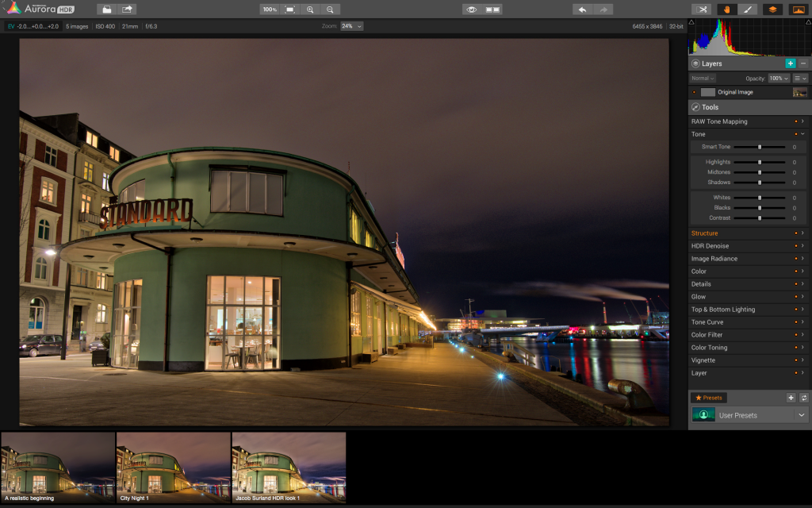Add a new layer with plus button
The width and height of the screenshot is (812, 508).
tap(791, 63)
